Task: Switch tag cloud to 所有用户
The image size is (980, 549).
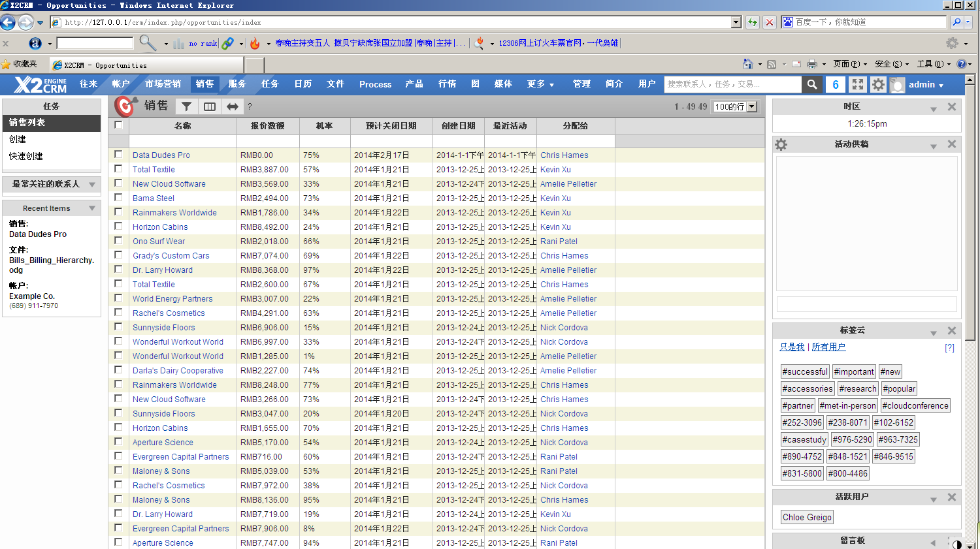Action: (828, 347)
